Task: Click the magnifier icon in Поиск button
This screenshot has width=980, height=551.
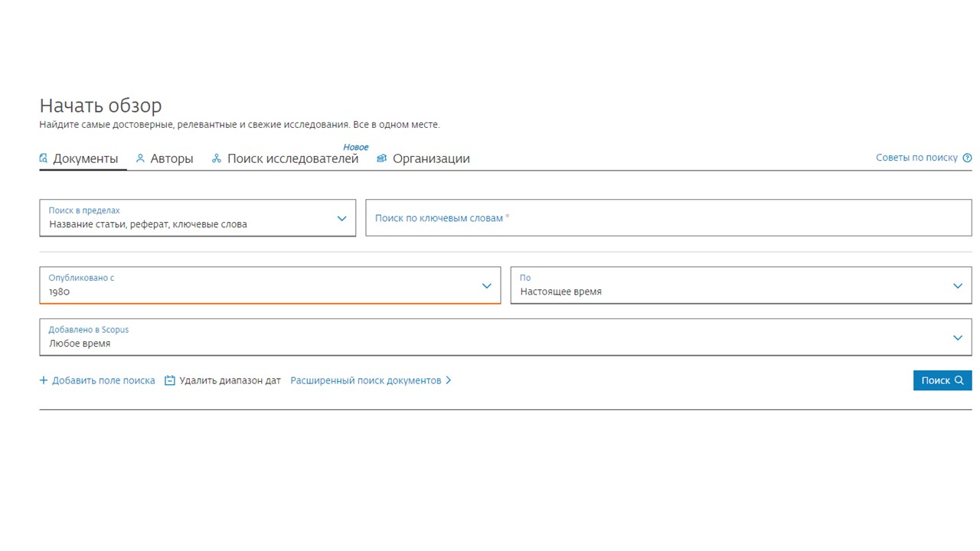Action: click(x=959, y=380)
